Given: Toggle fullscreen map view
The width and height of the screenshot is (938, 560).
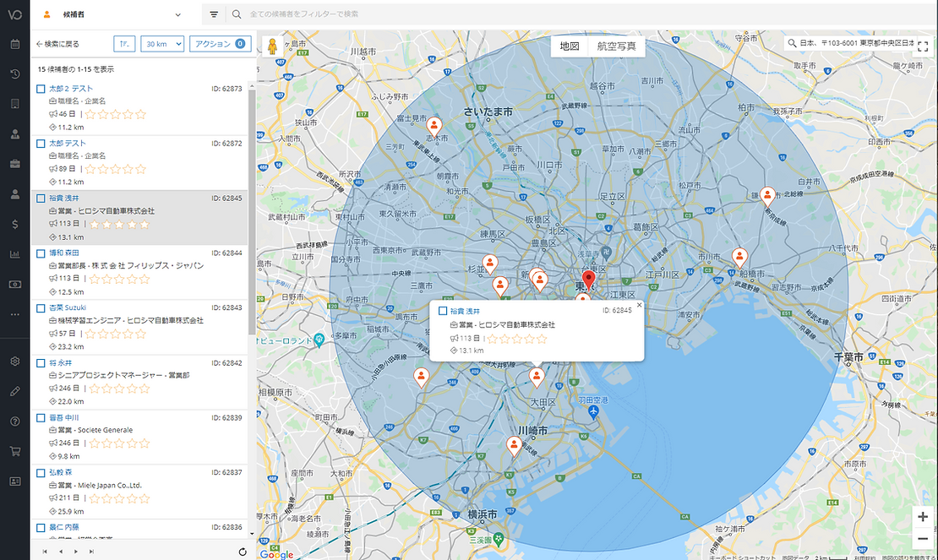Looking at the screenshot, I should pyautogui.click(x=923, y=46).
